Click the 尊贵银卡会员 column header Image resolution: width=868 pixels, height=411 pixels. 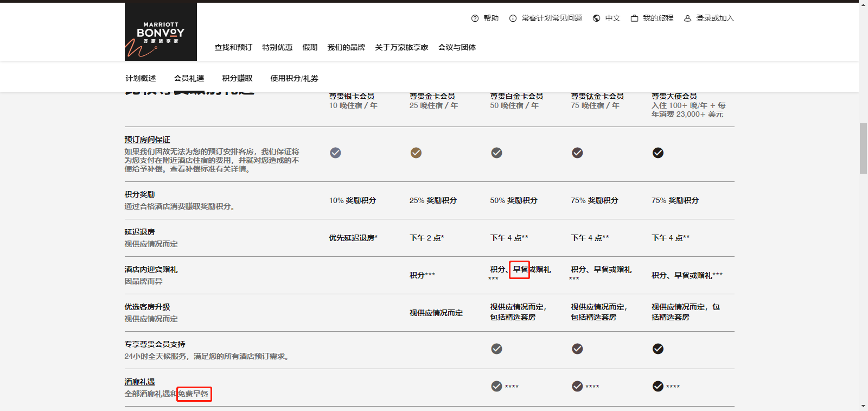click(352, 96)
